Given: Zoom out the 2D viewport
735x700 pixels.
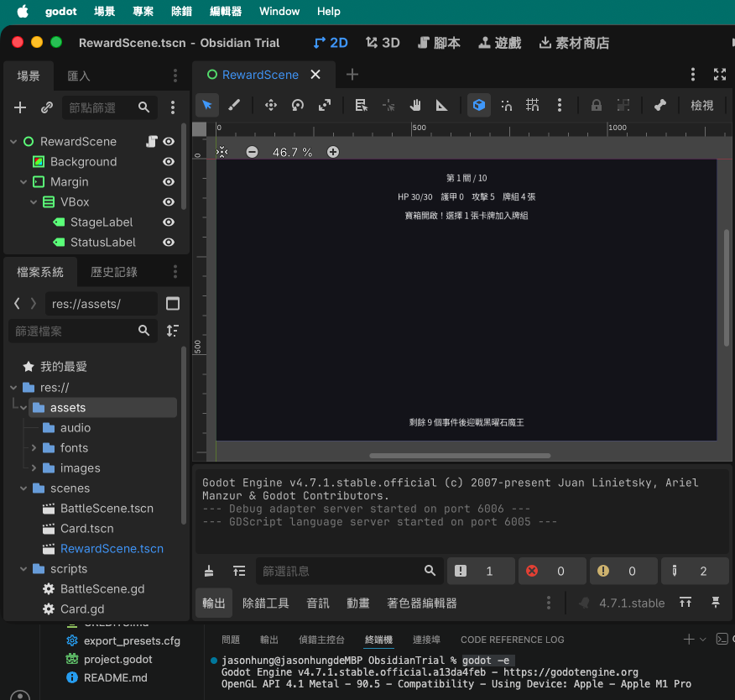Looking at the screenshot, I should [252, 152].
